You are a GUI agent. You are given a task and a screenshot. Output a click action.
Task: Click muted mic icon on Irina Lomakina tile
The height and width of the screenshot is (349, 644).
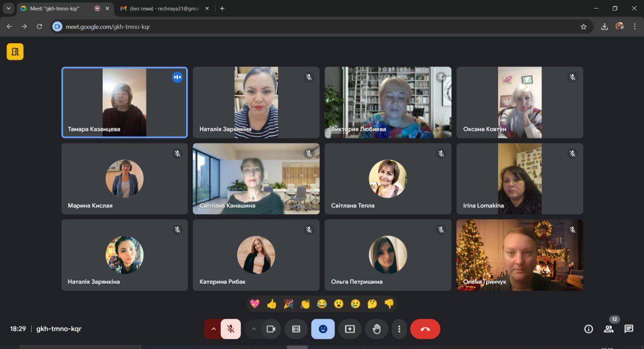point(573,153)
